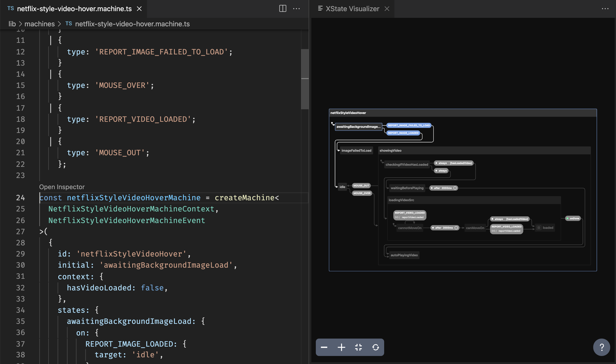Select the netflix-style-video-hover.machine.ts editor tab
Viewport: 616px width, 364px height.
(x=74, y=9)
